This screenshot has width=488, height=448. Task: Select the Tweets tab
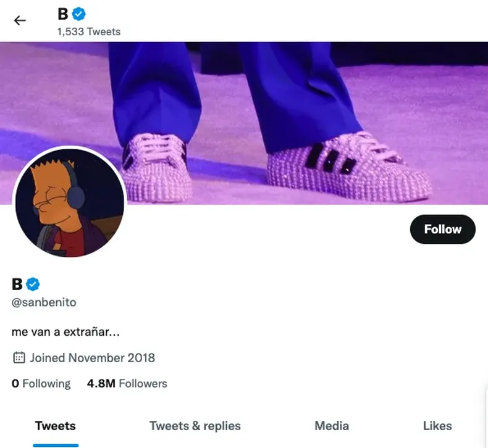click(55, 426)
